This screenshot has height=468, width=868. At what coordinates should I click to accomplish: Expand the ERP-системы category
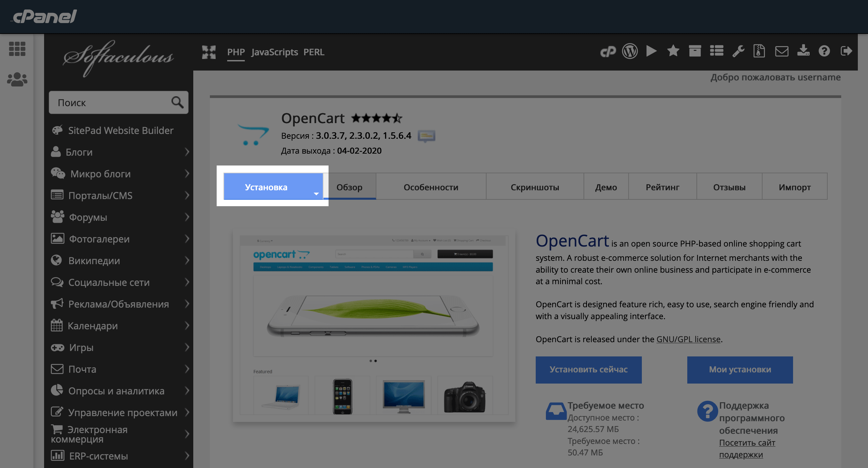(119, 456)
